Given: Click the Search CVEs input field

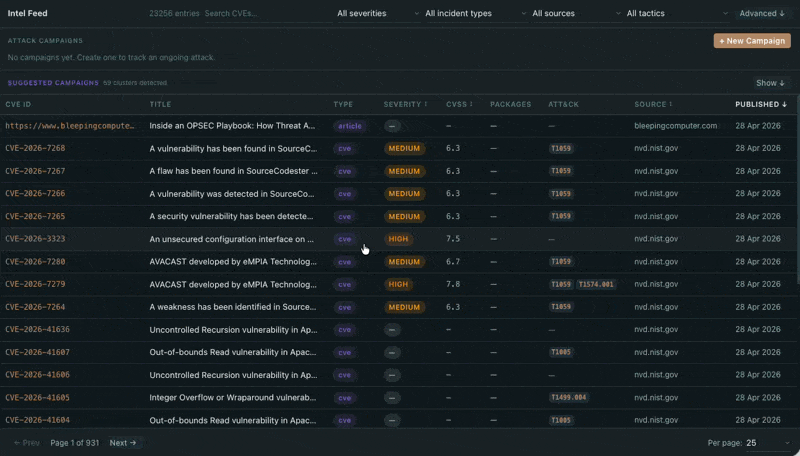Looking at the screenshot, I should pyautogui.click(x=267, y=13).
